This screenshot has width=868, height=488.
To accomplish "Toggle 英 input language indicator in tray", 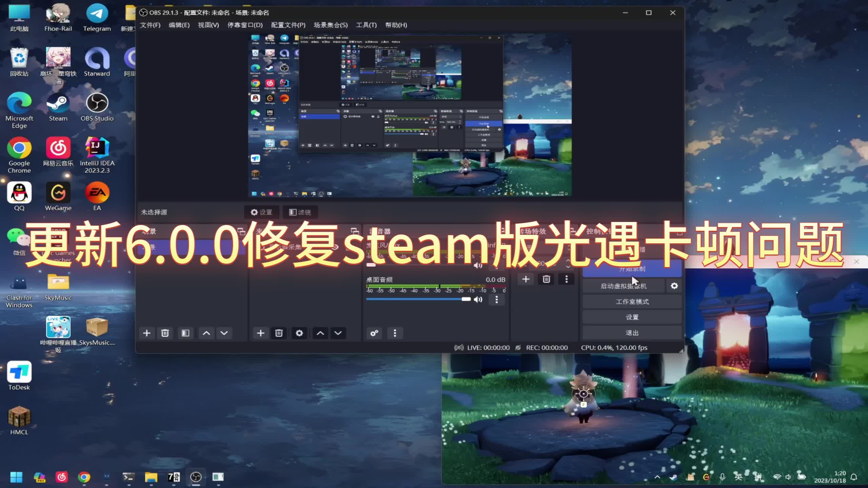I will coord(738,477).
